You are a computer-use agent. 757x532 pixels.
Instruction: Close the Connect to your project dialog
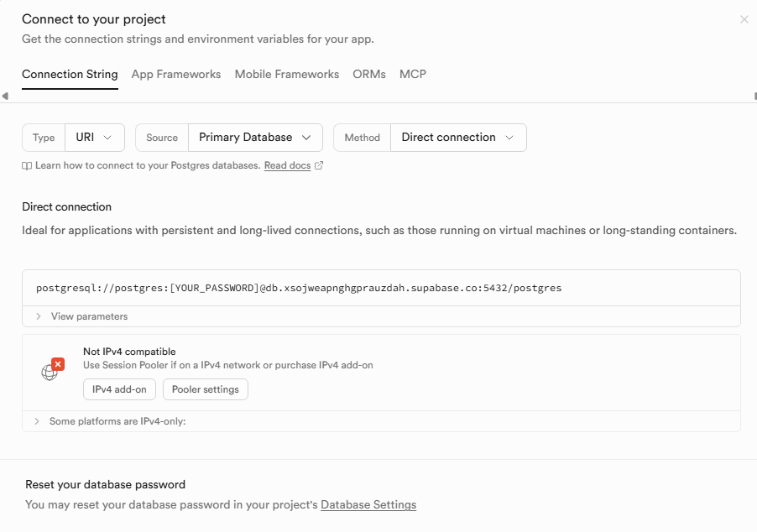[744, 19]
